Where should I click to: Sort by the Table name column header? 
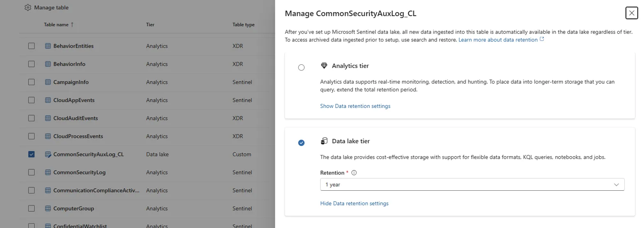(56, 25)
